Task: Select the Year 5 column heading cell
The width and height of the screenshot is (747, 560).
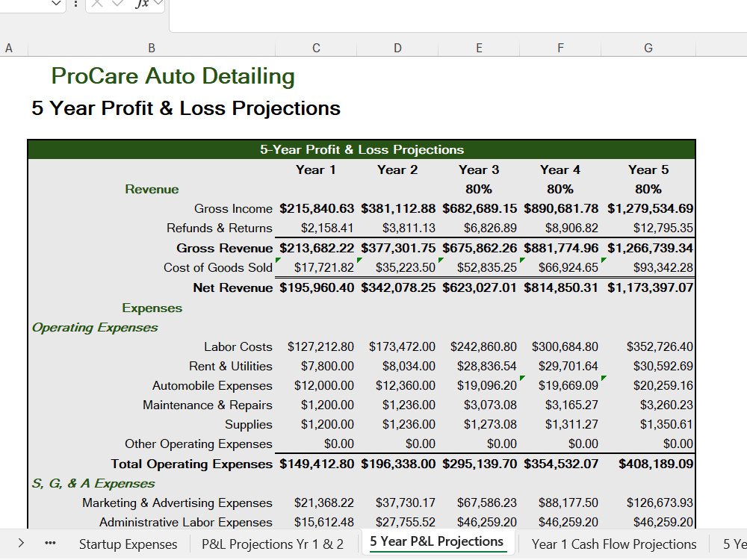Action: pyautogui.click(x=648, y=169)
